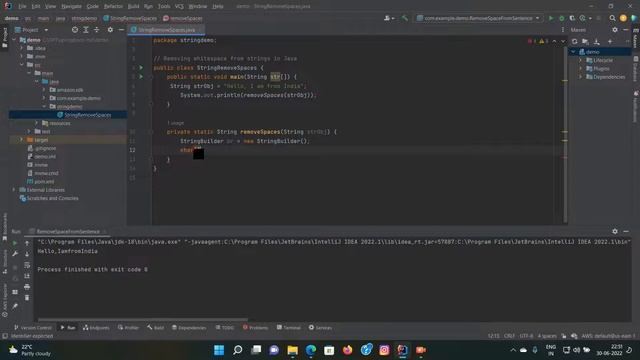The image size is (640, 360).
Task: Build the project with hammer icon
Action: 404,18
